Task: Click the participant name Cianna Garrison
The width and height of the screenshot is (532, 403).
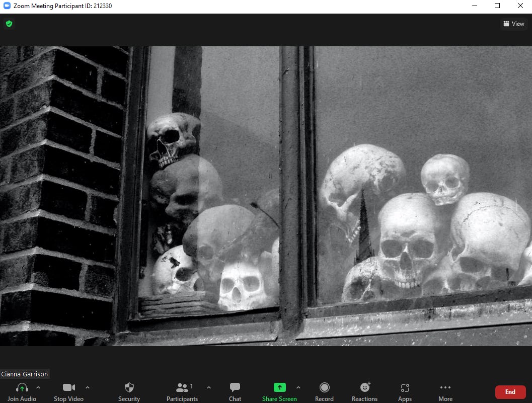Action: click(24, 374)
